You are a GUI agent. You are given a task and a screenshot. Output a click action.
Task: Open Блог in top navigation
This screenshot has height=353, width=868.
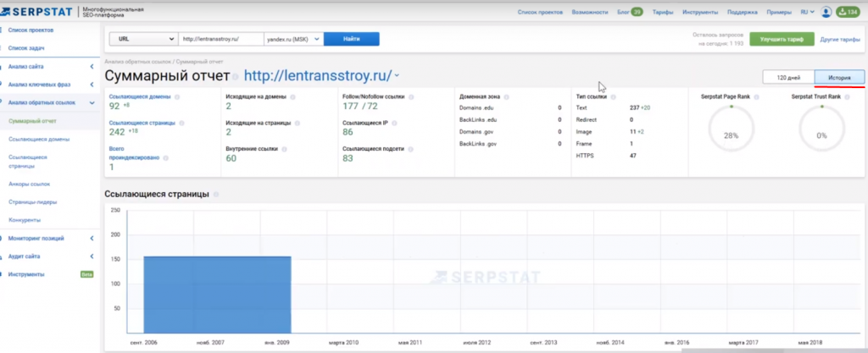[623, 12]
